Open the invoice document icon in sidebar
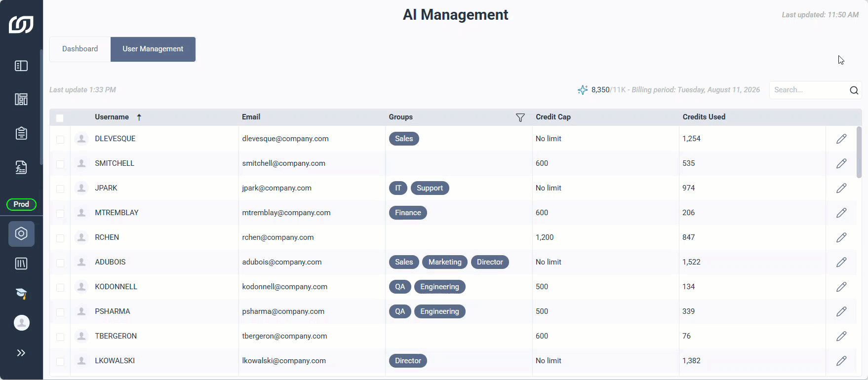This screenshot has height=380, width=868. click(x=21, y=167)
